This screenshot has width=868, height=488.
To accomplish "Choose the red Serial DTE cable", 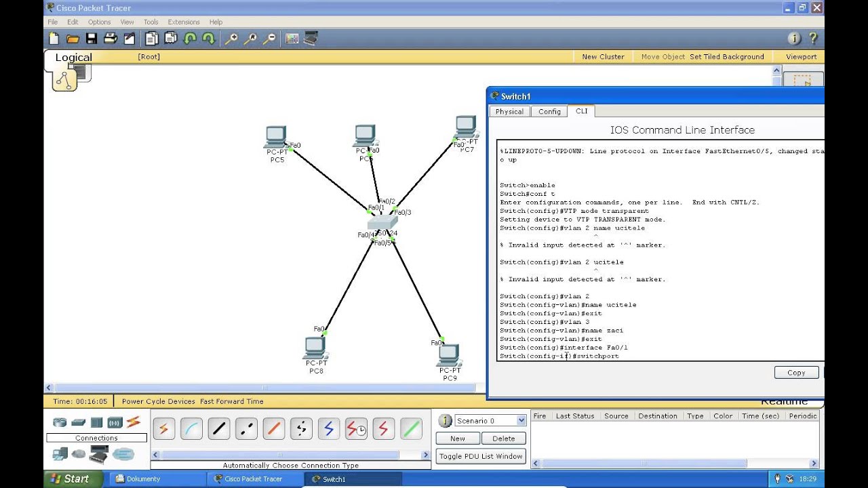I will point(384,428).
